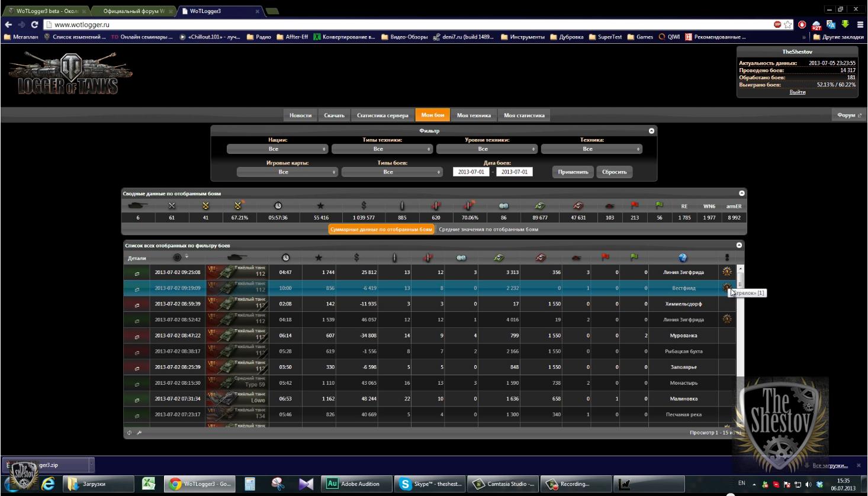Image resolution: width=868 pixels, height=496 pixels.
Task: Open the Нации (nations) dropdown
Action: pos(278,149)
